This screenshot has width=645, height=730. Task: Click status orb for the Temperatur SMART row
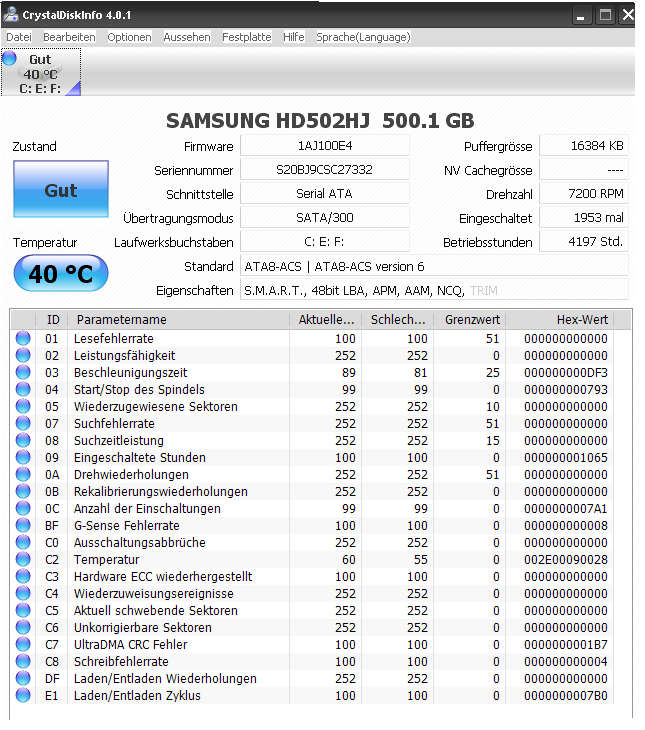click(x=23, y=559)
